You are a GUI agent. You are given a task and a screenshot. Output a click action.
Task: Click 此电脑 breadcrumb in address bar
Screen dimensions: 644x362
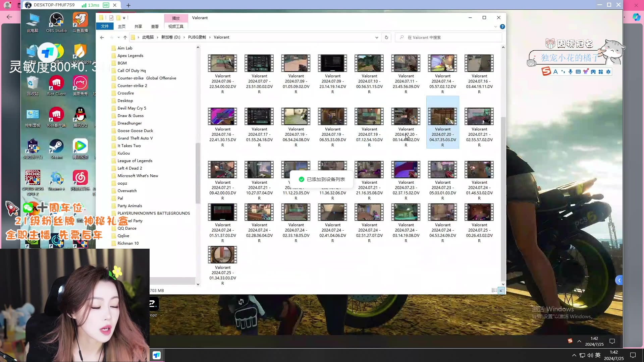pyautogui.click(x=148, y=37)
